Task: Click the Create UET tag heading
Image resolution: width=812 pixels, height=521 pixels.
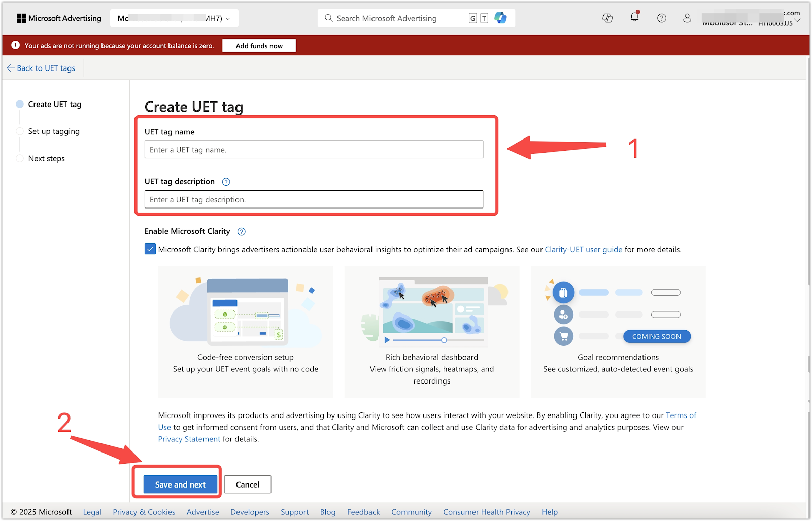Action: point(194,107)
